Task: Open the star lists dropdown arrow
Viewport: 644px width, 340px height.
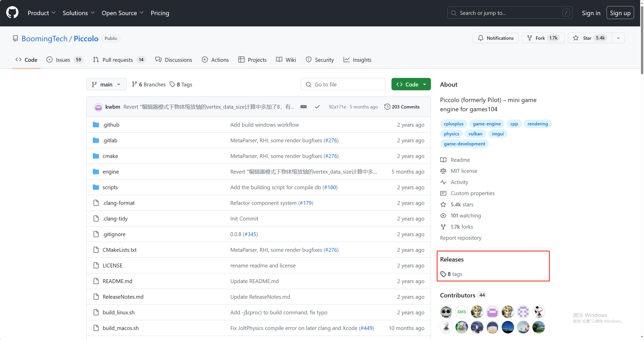Action: coord(618,38)
